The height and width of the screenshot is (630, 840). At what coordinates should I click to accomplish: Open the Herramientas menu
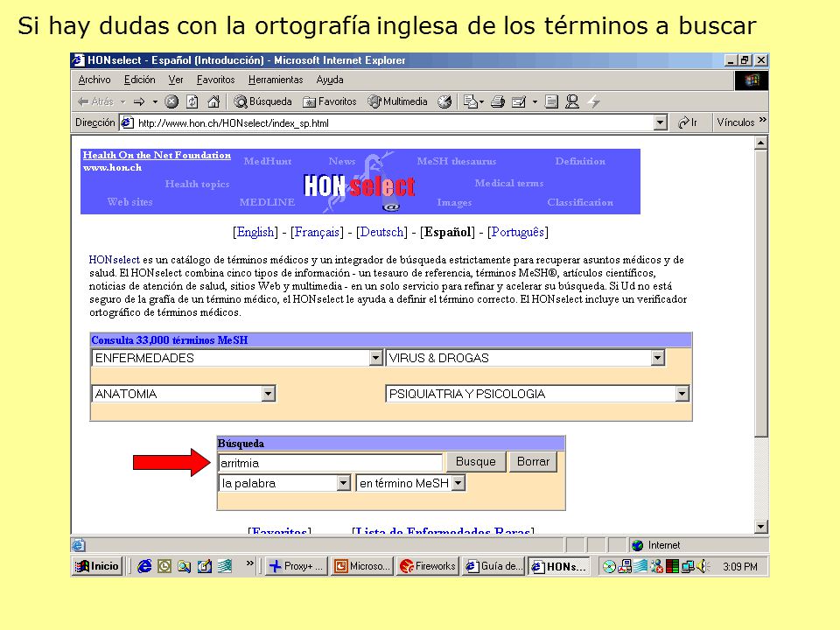276,80
